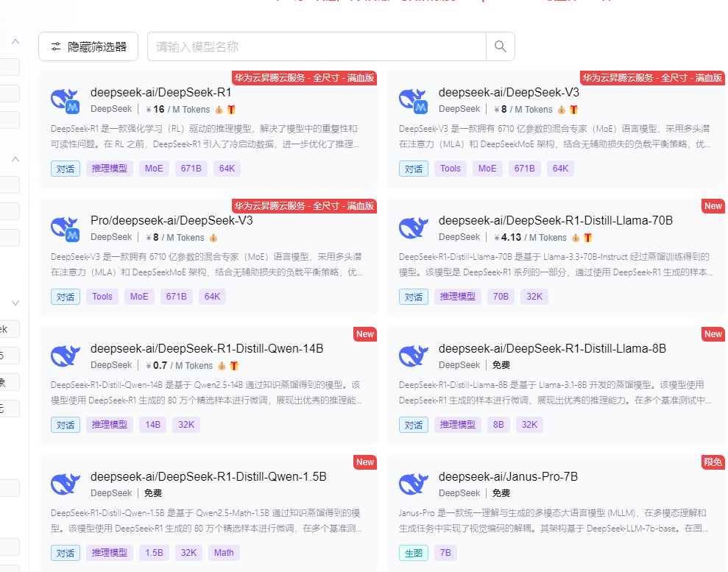This screenshot has height=572, width=728.
Task: Click the "¥0.7 / M Tokens" price text
Action: [x=179, y=366]
